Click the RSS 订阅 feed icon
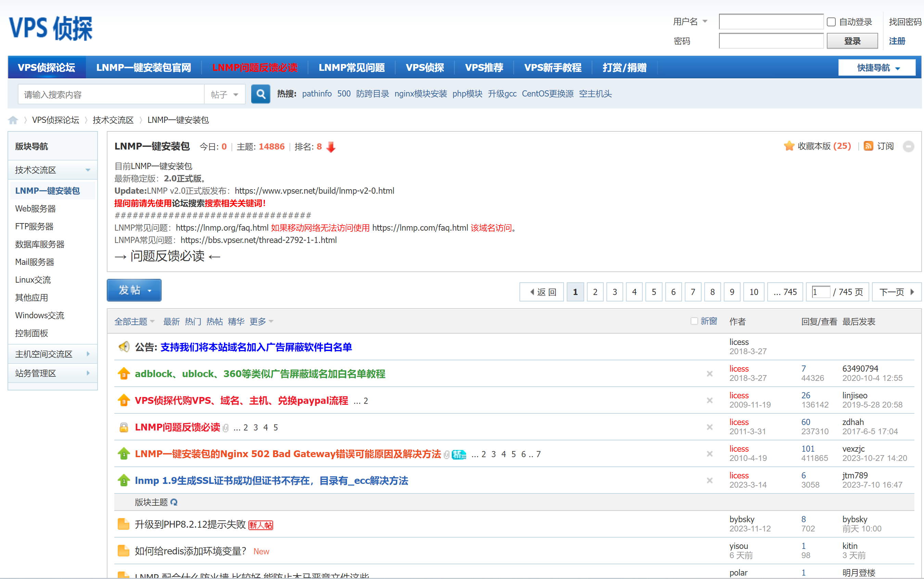This screenshot has height=579, width=924. tap(868, 146)
